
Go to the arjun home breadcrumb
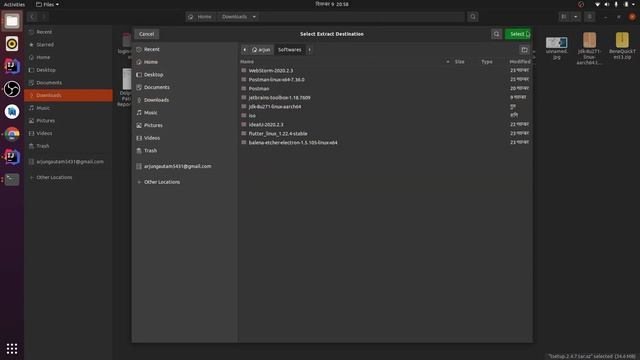[261, 50]
